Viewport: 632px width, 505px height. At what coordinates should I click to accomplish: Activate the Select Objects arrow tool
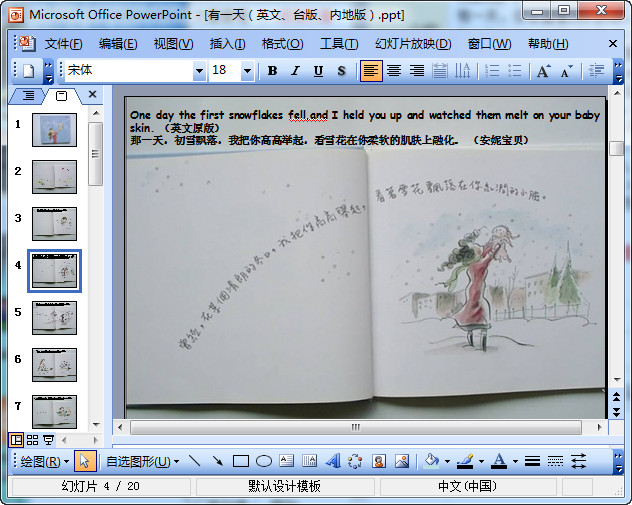pyautogui.click(x=85, y=462)
